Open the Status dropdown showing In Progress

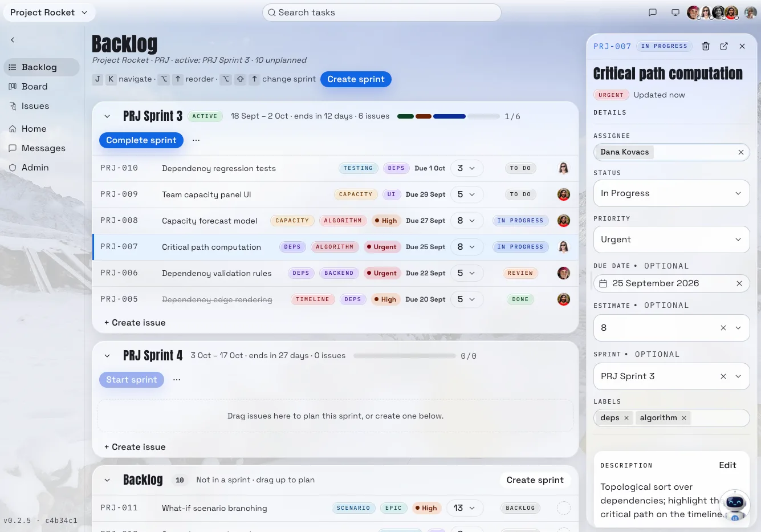672,193
